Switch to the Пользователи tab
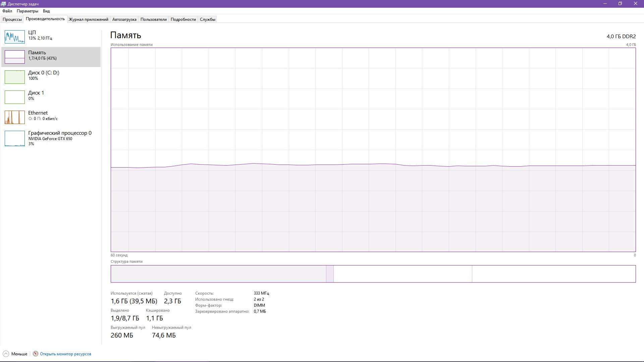Viewport: 644px width, 362px height. (154, 19)
